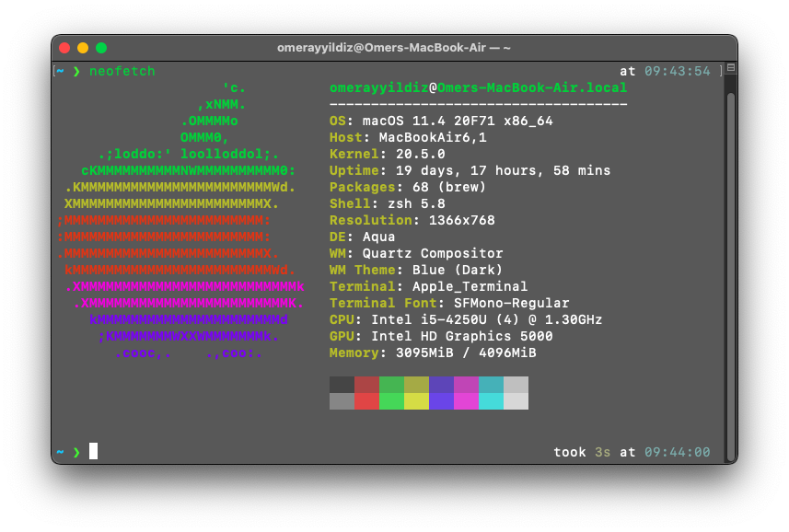Click the bright green swatch in bottom row
This screenshot has height=532, width=789.
(391, 401)
